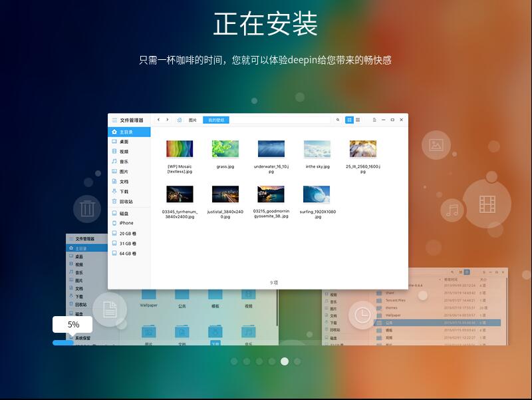Viewport: 532px width, 400px height.
Task: Select the first slideshow indicator dot
Action: [x=234, y=361]
